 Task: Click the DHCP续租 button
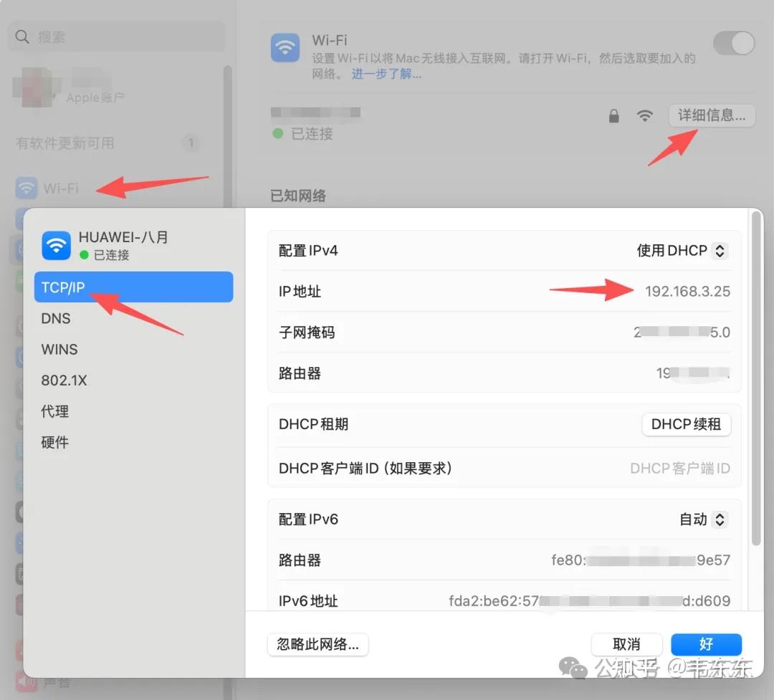point(686,424)
